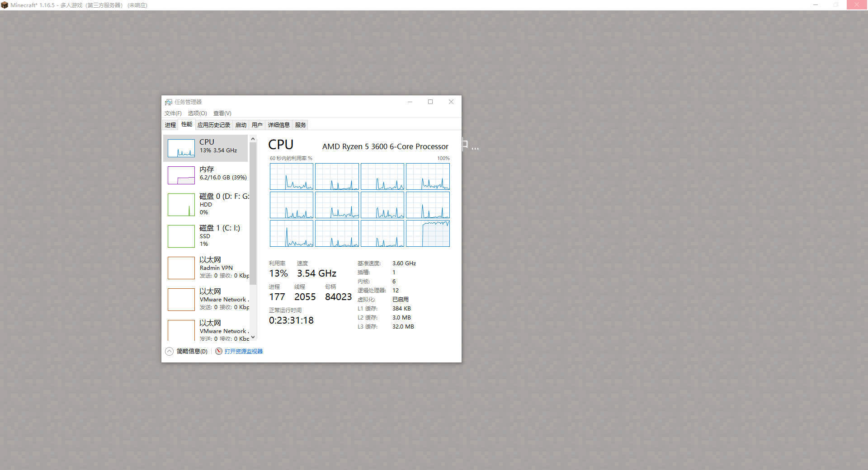
Task: Switch to the 服务 tab
Action: [301, 125]
